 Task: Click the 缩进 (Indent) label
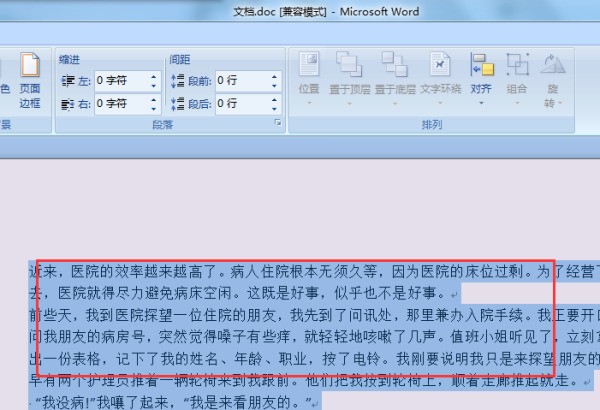click(x=69, y=59)
